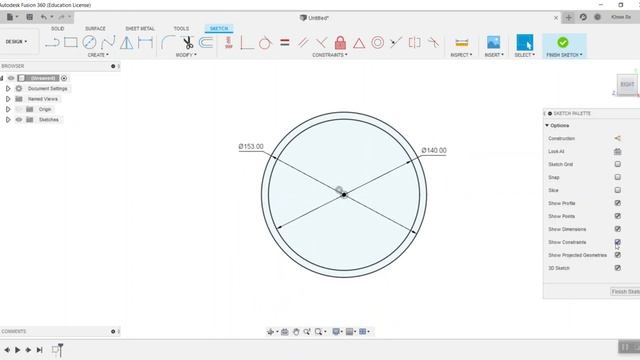Select the Center Diameter Circle tool
Screen dimensions: 640x360
tap(89, 42)
